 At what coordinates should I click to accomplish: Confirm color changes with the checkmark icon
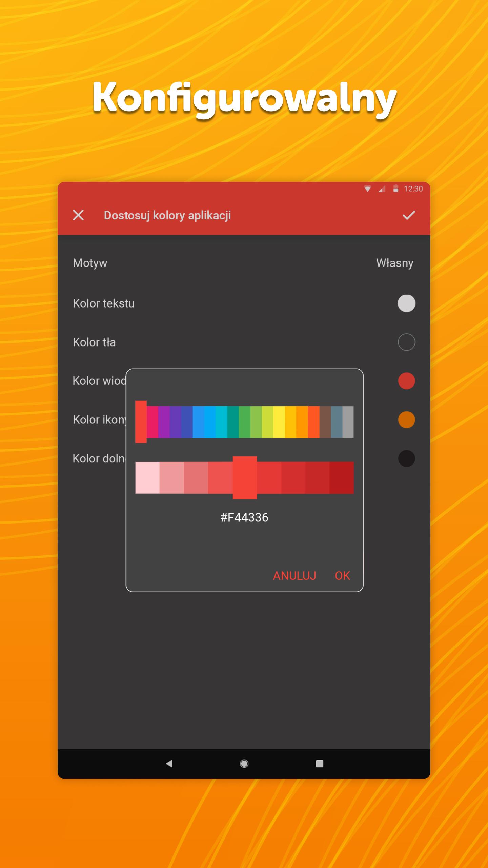409,215
